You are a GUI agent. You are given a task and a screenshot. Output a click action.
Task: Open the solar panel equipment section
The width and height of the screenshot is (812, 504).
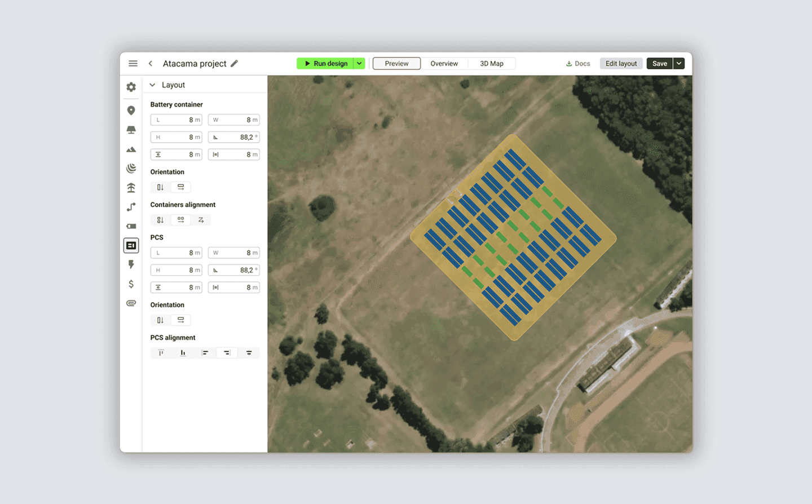coord(131,130)
